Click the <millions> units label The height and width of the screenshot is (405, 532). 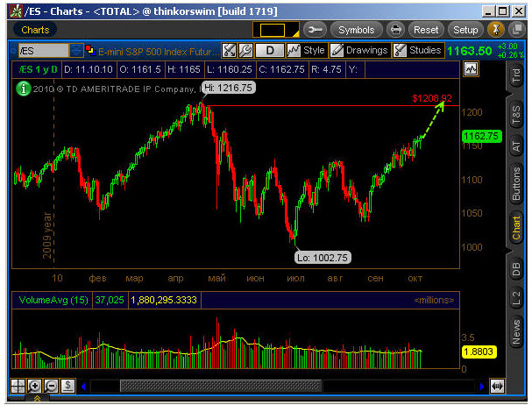click(x=434, y=300)
